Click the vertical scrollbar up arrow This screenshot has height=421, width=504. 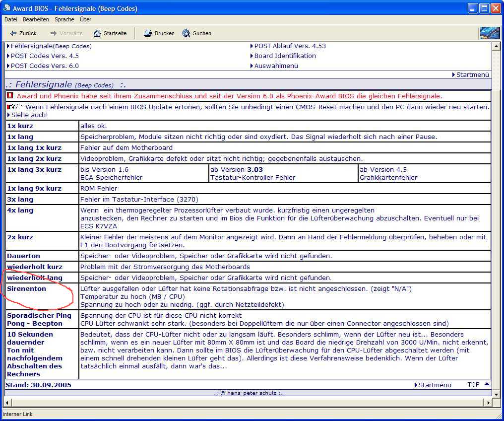496,46
